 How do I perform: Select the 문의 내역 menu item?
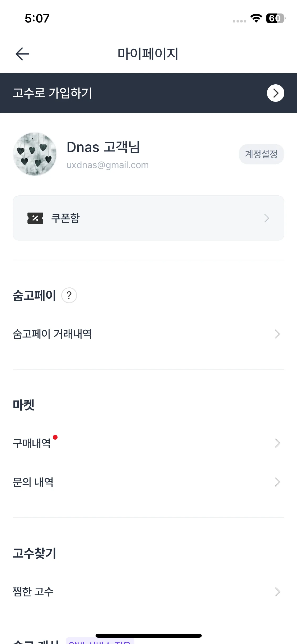click(33, 482)
